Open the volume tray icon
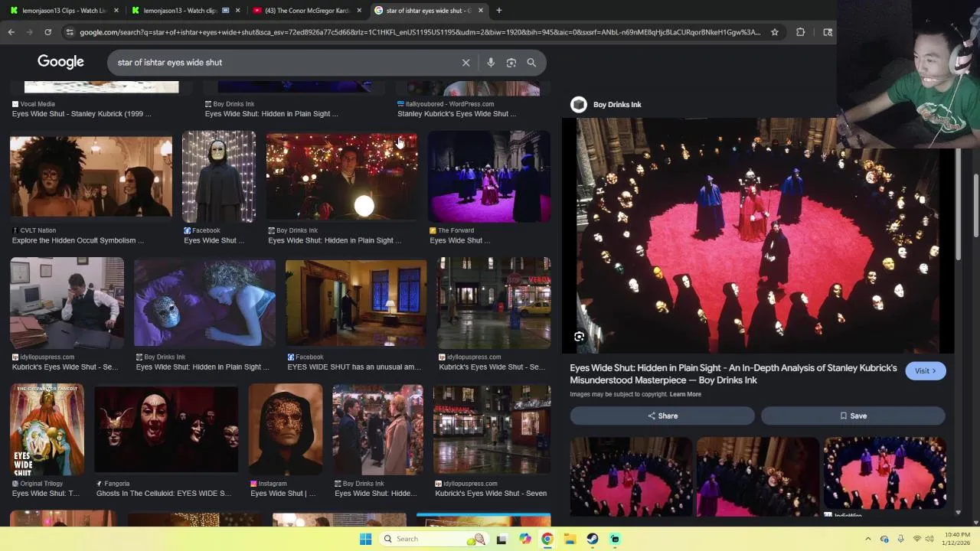This screenshot has width=980, height=551. coord(931,539)
